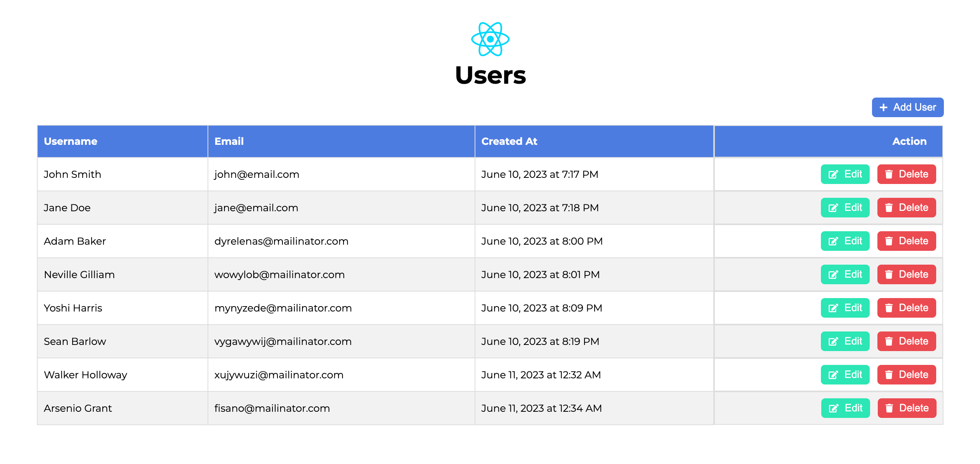Image resolution: width=980 pixels, height=464 pixels.
Task: Edit the user Walker Holloway
Action: tap(845, 375)
